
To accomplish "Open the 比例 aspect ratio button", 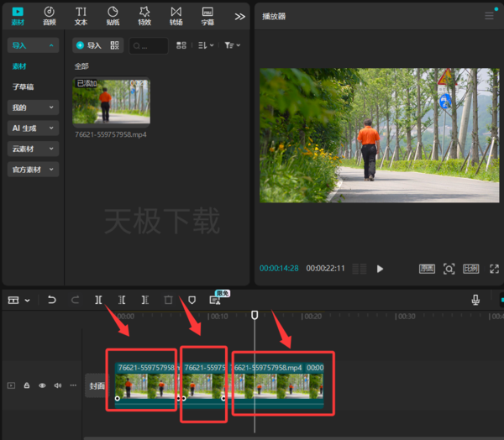I will (471, 269).
